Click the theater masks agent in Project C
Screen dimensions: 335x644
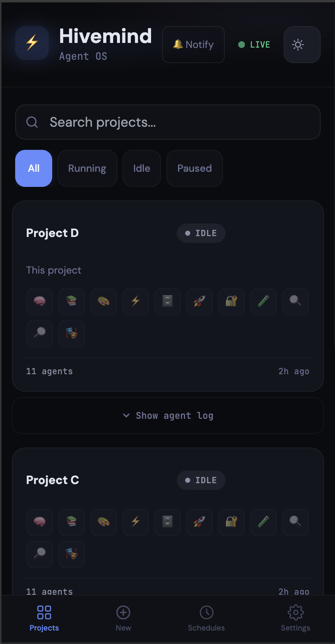coord(71,554)
